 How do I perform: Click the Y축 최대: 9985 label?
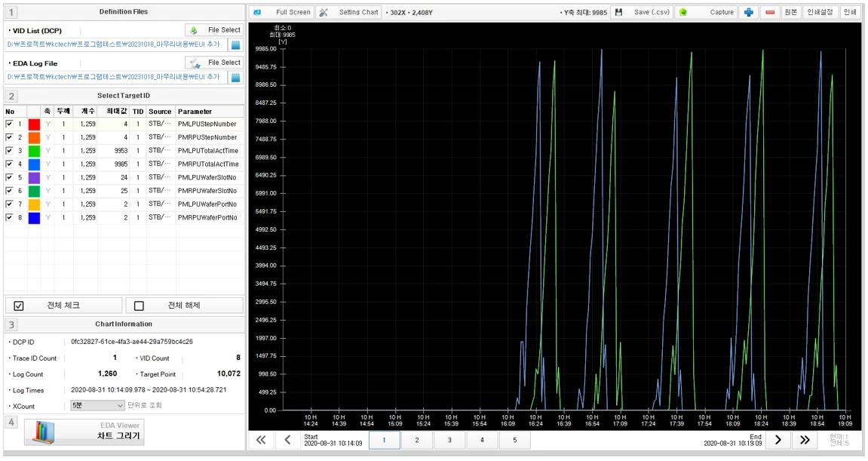point(584,12)
